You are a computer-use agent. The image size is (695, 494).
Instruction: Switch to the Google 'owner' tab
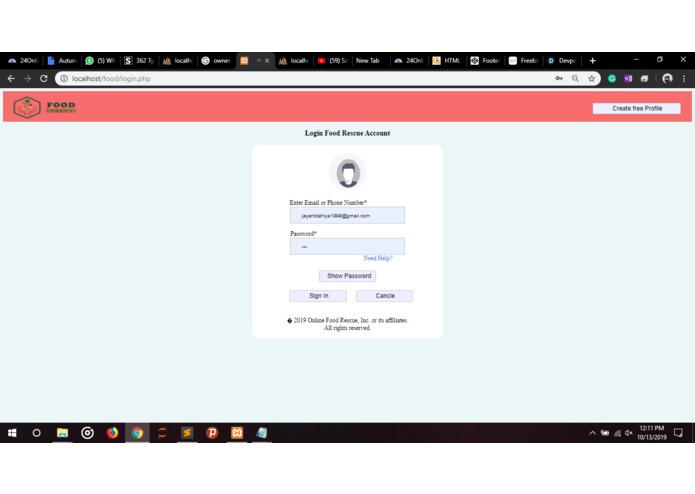(x=216, y=61)
